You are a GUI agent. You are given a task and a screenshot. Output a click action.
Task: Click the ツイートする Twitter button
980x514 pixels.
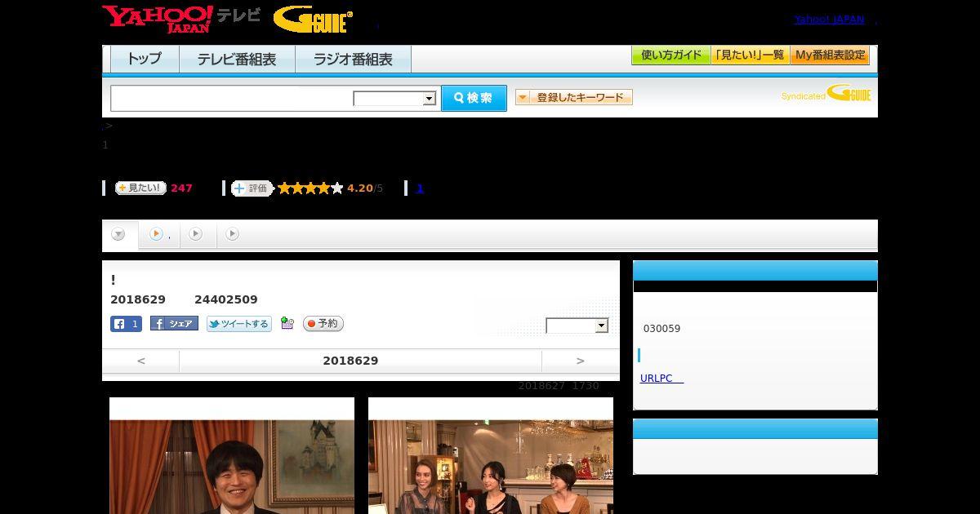pos(238,324)
